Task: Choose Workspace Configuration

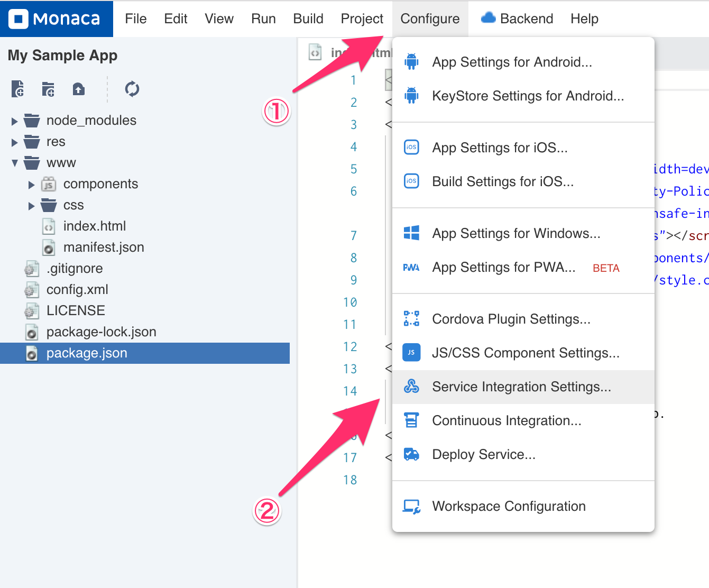Action: (523, 506)
